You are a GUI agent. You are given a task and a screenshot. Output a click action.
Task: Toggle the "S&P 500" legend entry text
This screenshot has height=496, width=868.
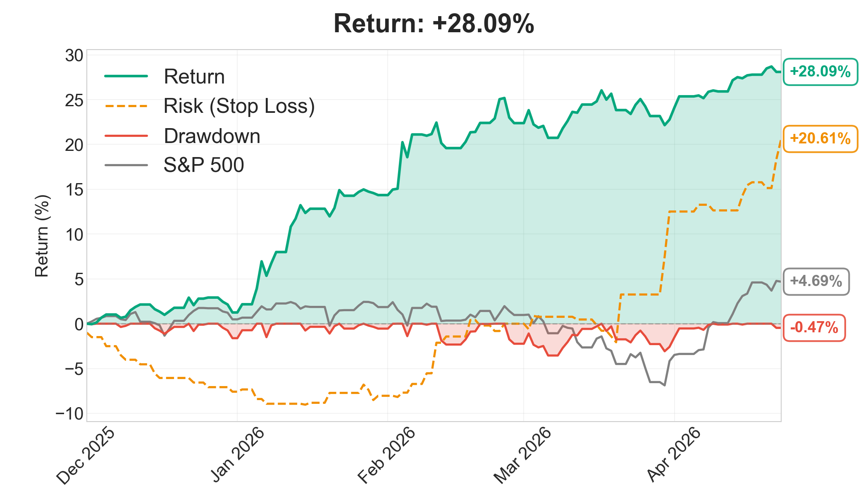(x=204, y=165)
